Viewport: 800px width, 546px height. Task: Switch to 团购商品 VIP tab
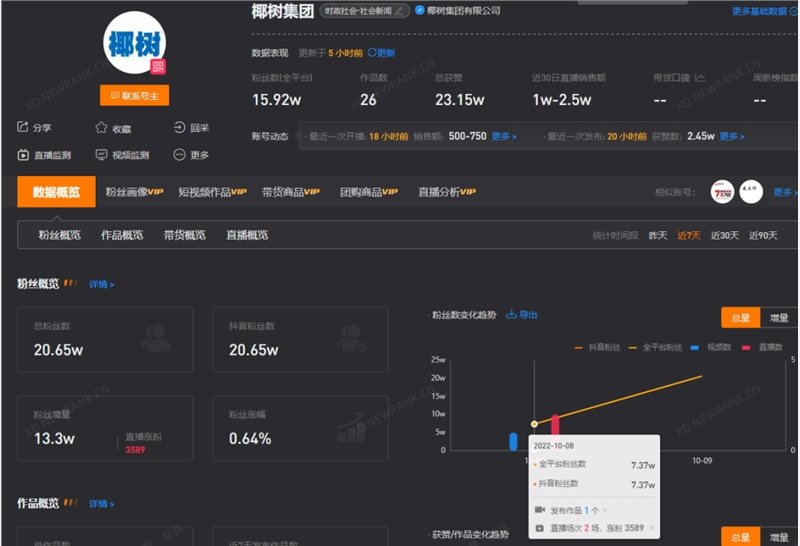tap(369, 192)
